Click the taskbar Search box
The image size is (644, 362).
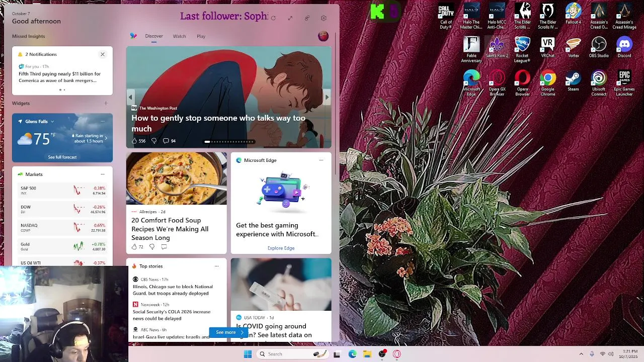pyautogui.click(x=292, y=354)
